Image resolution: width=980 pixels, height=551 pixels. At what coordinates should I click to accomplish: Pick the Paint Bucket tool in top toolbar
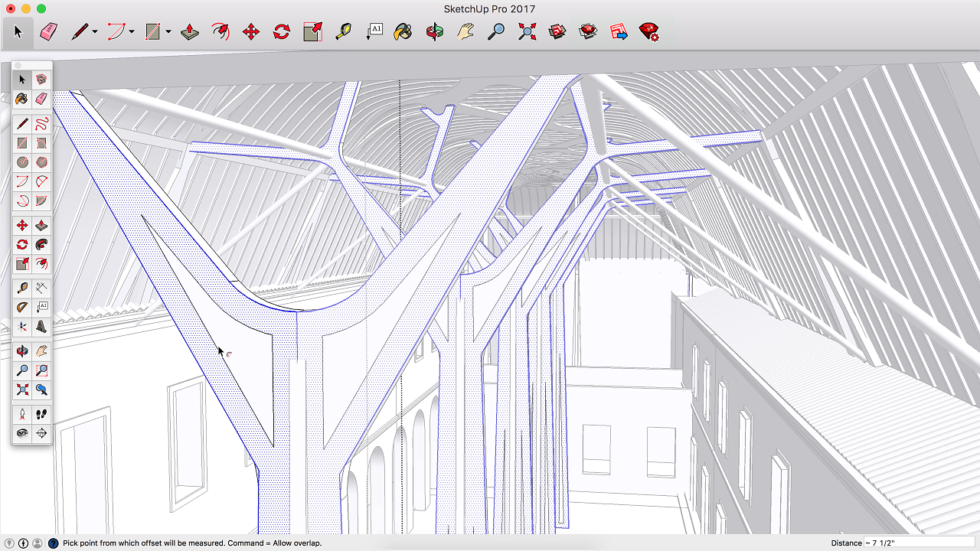403,31
